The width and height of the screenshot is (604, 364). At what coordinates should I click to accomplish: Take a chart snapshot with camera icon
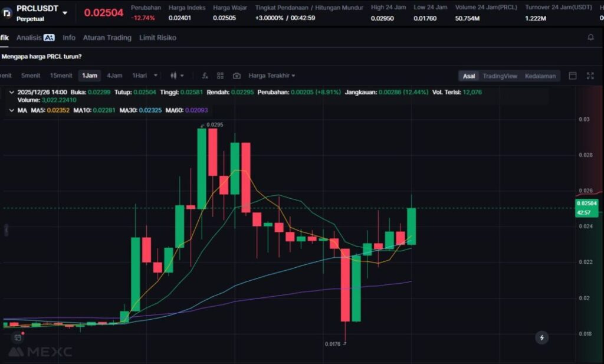click(237, 76)
